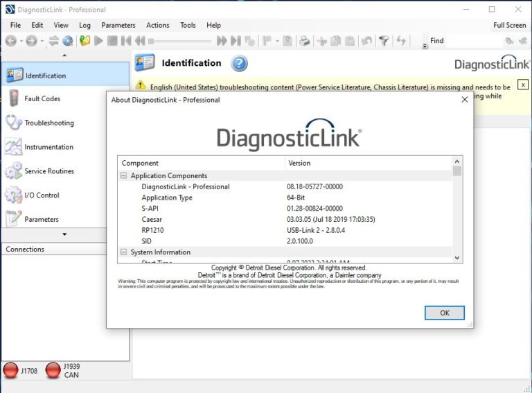The width and height of the screenshot is (532, 393).
Task: Dismiss the yellow warning banner with x
Action: (523, 85)
